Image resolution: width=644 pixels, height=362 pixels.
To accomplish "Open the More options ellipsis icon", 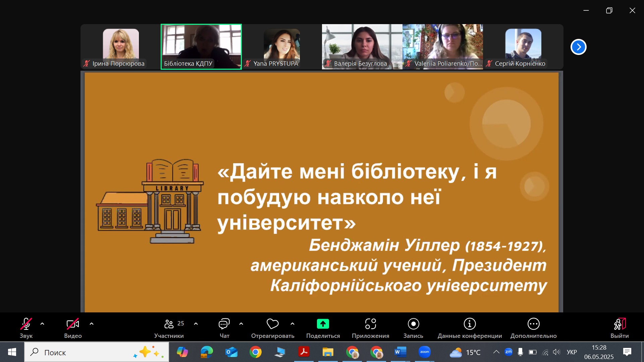I will 533,324.
